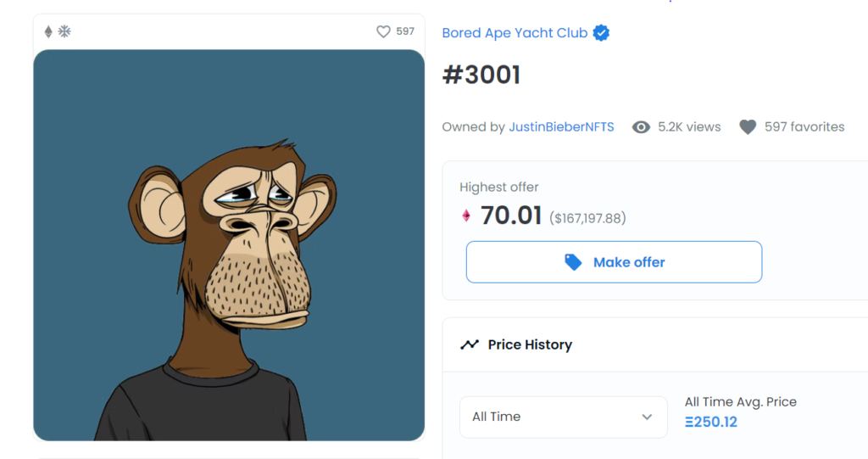868x459 pixels.
Task: Click the $167,197.88 dollar value
Action: [587, 218]
